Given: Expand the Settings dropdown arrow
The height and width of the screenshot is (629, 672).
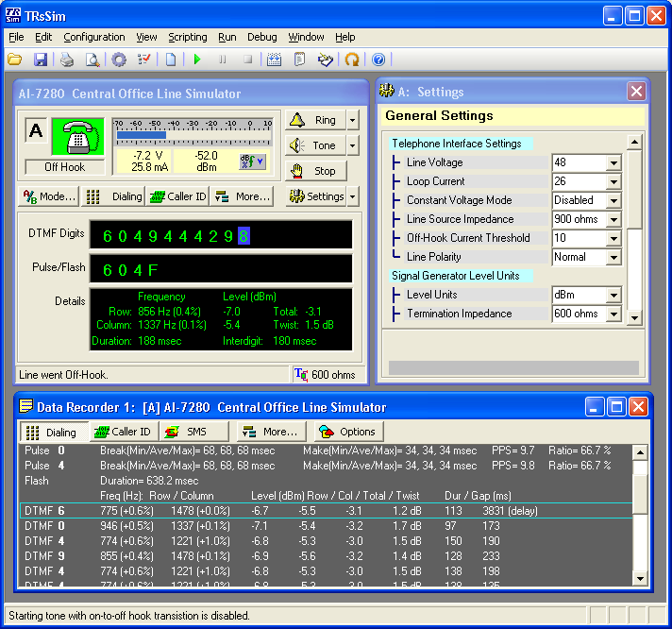Looking at the screenshot, I should pyautogui.click(x=352, y=196).
